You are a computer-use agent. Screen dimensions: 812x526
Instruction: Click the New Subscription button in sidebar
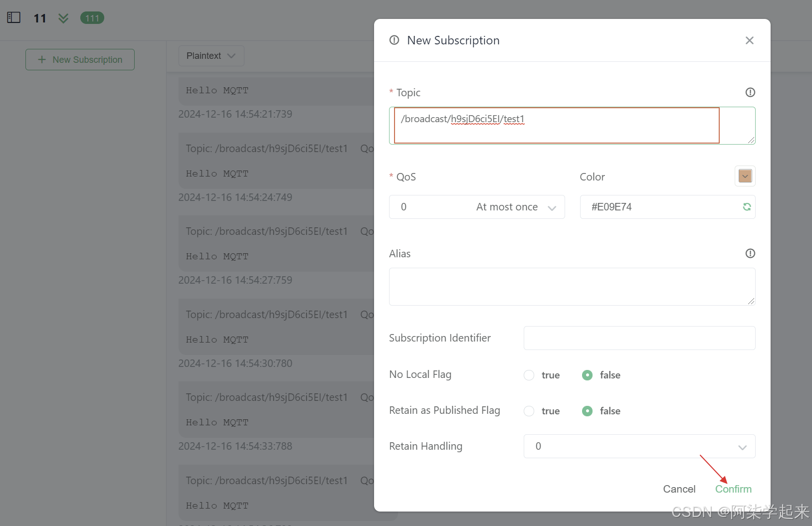tap(80, 59)
